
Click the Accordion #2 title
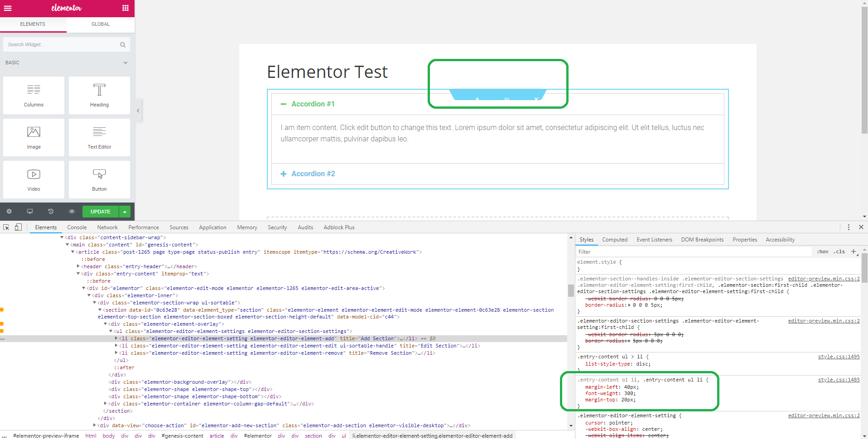(313, 174)
